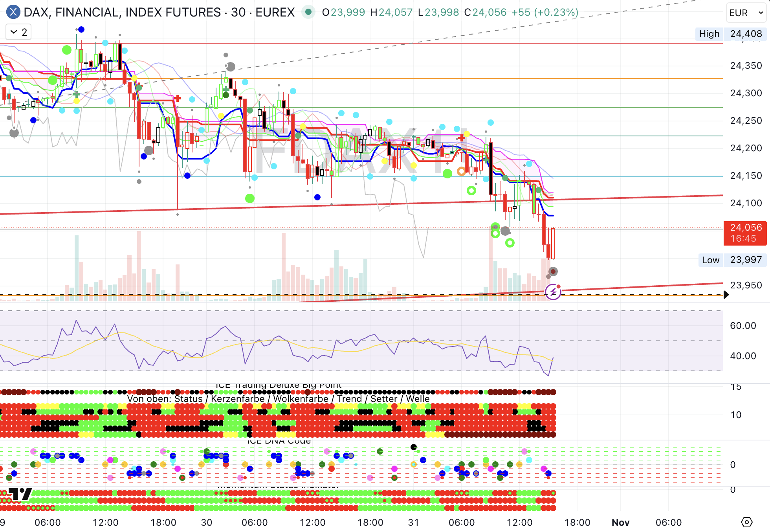Click the Nov label on the time axis

tap(620, 522)
